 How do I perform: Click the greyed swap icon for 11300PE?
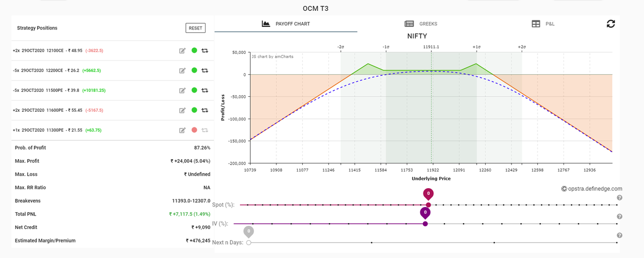(205, 130)
